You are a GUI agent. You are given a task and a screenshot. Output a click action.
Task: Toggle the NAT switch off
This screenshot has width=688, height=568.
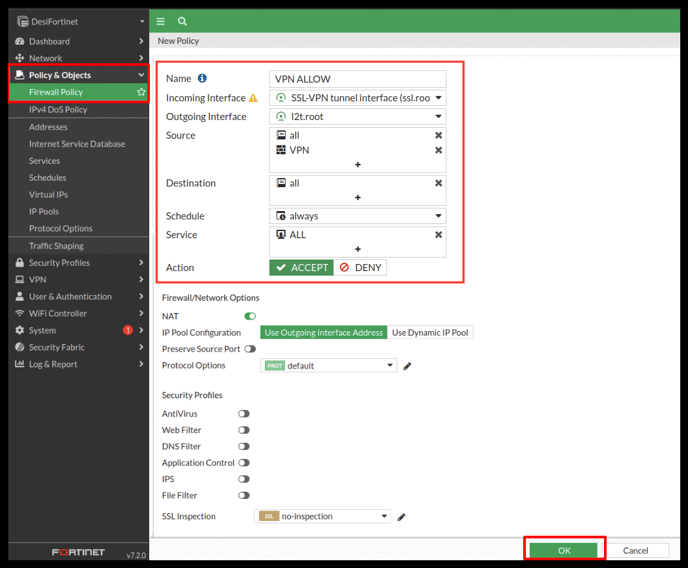pos(250,316)
